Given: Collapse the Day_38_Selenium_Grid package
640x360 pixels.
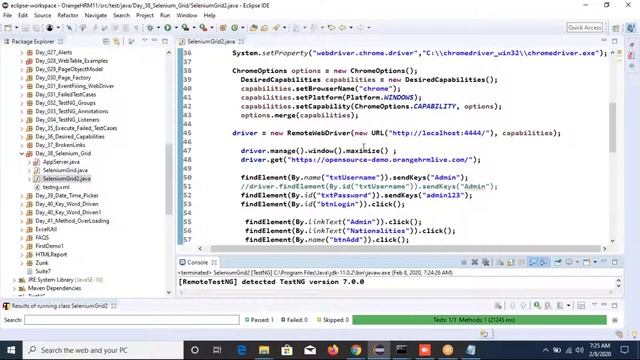Looking at the screenshot, I should point(22,153).
